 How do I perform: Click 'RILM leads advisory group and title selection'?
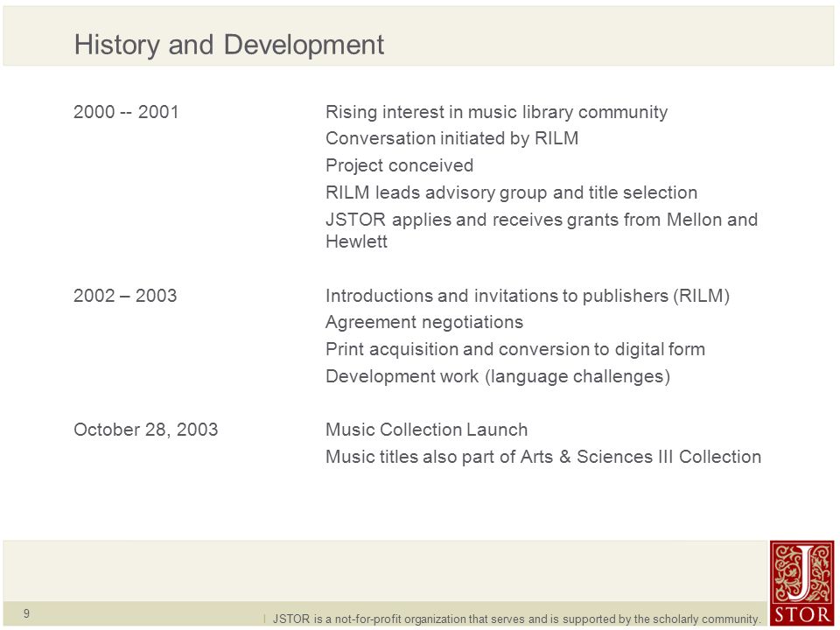click(512, 192)
